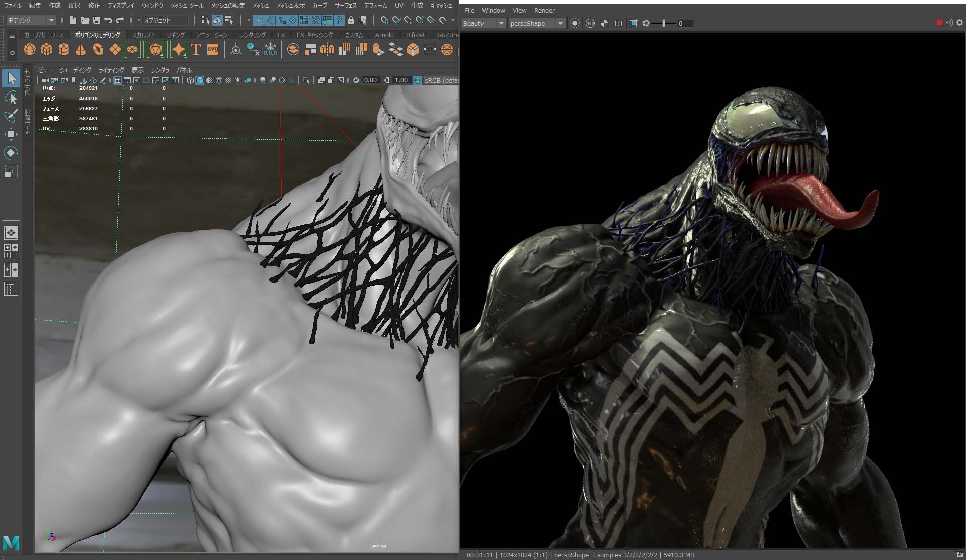Click the SVG import shelf icon
Screen dimensions: 966x560
[x=213, y=49]
